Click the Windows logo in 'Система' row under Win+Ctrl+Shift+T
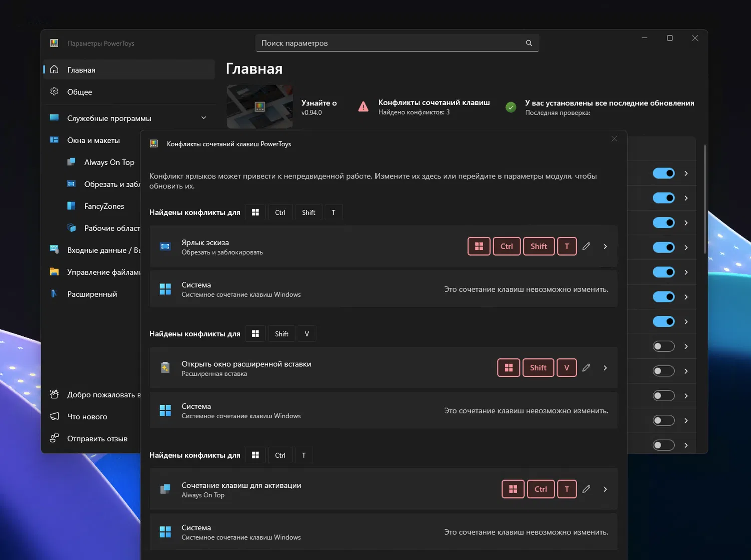Image resolution: width=751 pixels, height=560 pixels. tap(165, 289)
